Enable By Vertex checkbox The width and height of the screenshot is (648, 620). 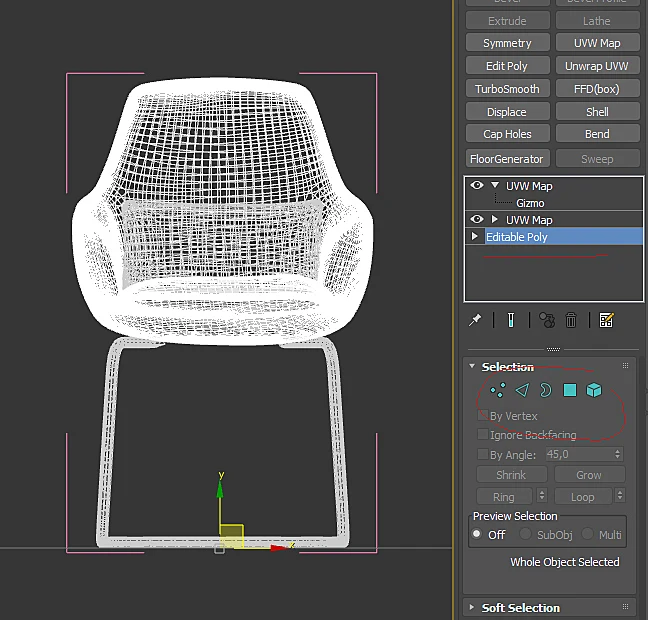tap(483, 415)
